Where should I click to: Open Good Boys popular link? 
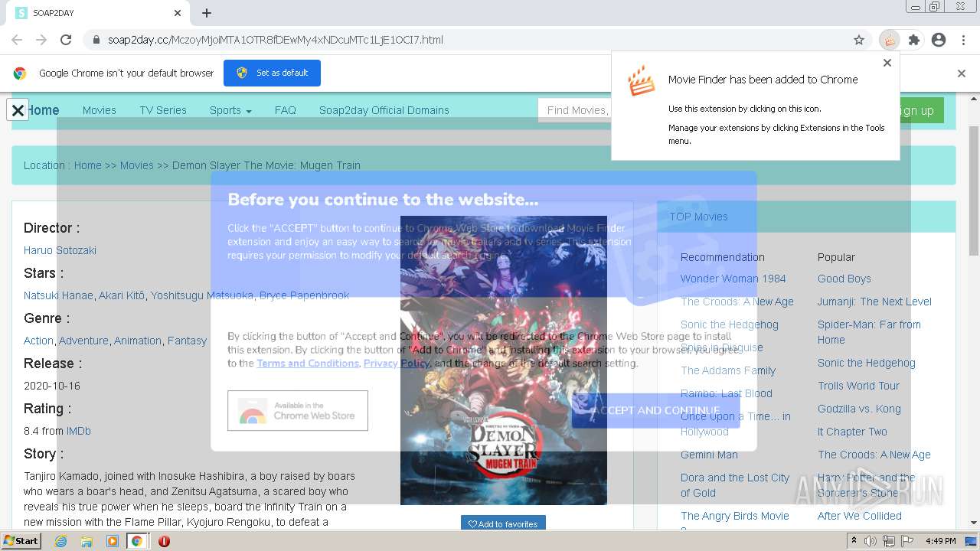pyautogui.click(x=844, y=279)
